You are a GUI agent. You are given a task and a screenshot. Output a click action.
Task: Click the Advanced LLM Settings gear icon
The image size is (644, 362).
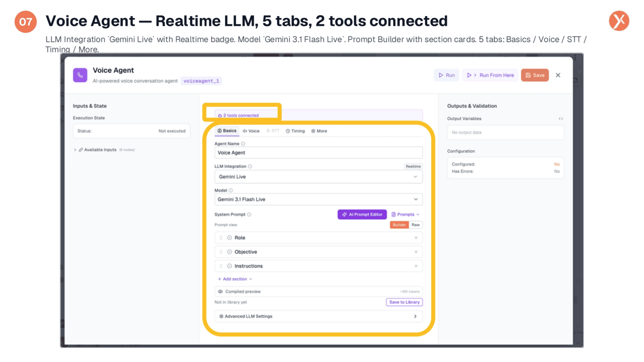pyautogui.click(x=221, y=316)
